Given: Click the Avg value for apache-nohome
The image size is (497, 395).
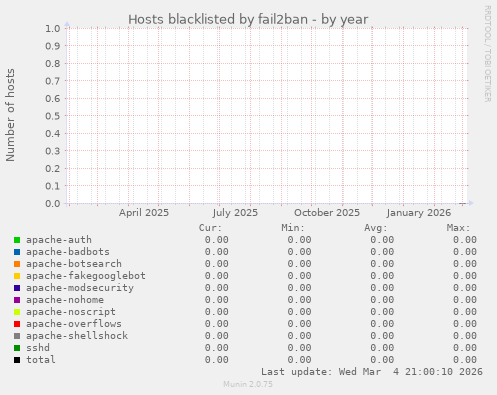Looking at the screenshot, I should [x=382, y=300].
